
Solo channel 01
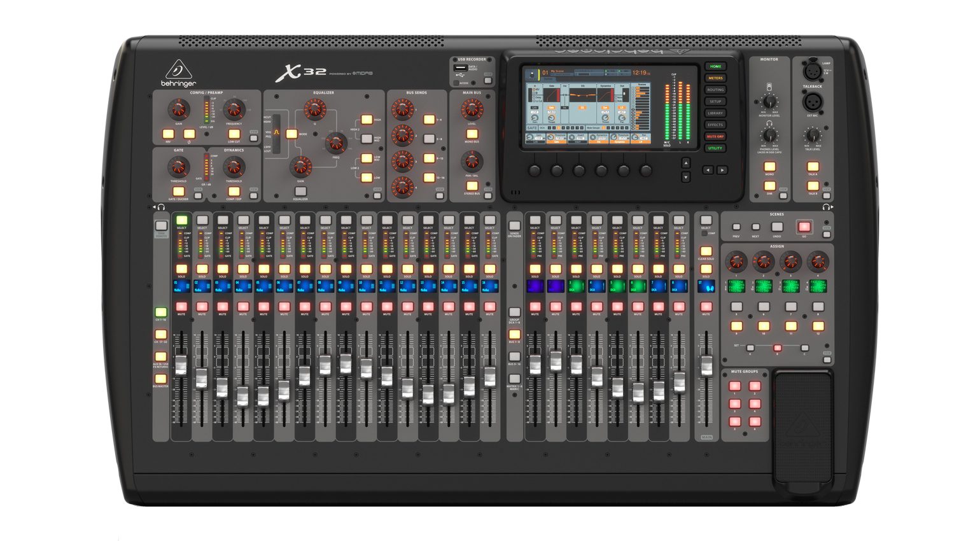pos(181,269)
